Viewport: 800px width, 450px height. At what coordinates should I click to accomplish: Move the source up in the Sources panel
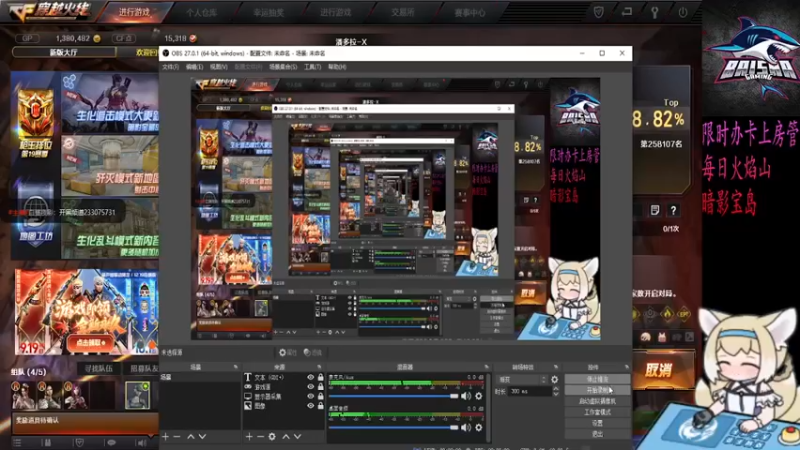point(286,437)
